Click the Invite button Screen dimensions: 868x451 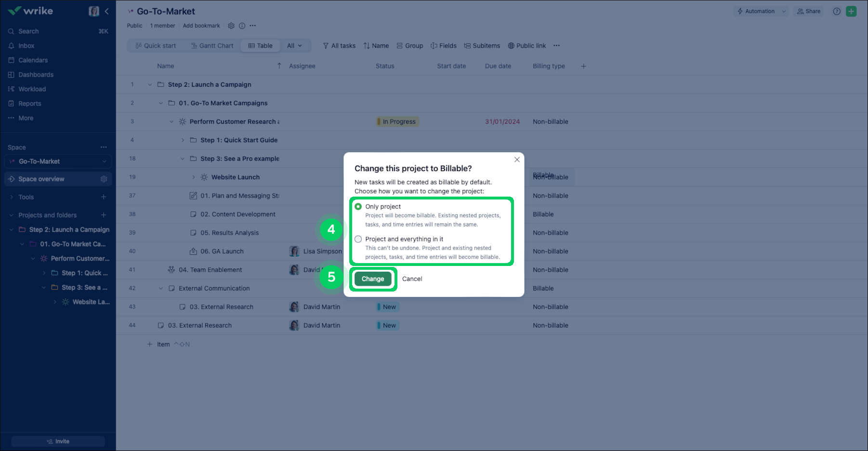coord(58,441)
